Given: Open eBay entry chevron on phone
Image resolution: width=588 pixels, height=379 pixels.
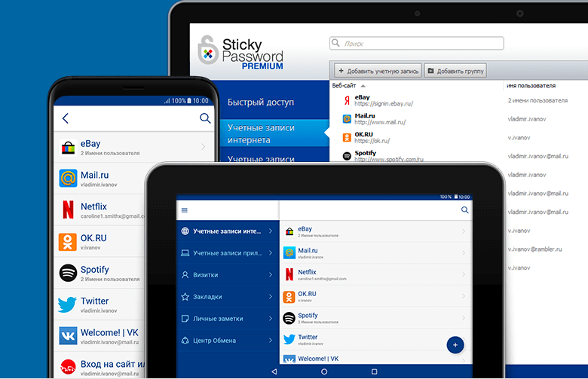Looking at the screenshot, I should (204, 147).
